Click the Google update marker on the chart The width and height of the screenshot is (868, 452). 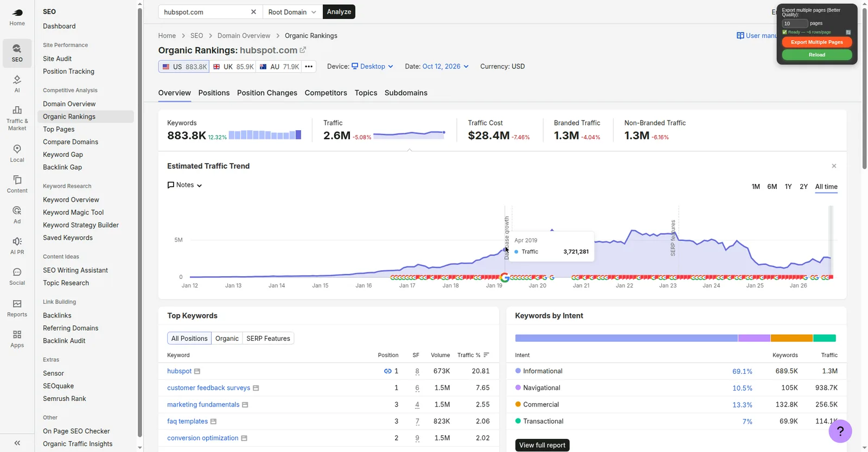[x=505, y=277]
